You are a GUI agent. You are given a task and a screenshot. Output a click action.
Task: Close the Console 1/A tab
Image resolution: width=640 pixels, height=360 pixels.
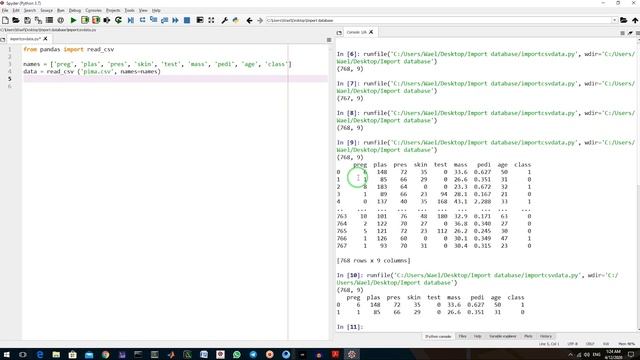(x=371, y=32)
